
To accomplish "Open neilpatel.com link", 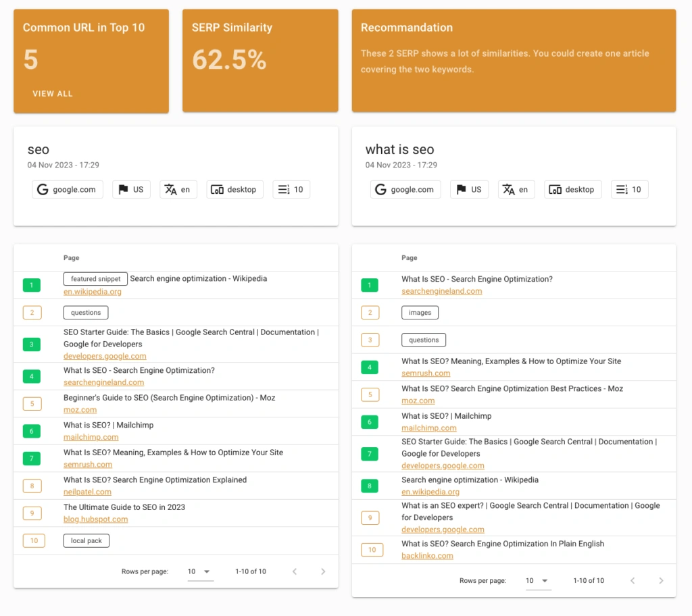I will 87,492.
